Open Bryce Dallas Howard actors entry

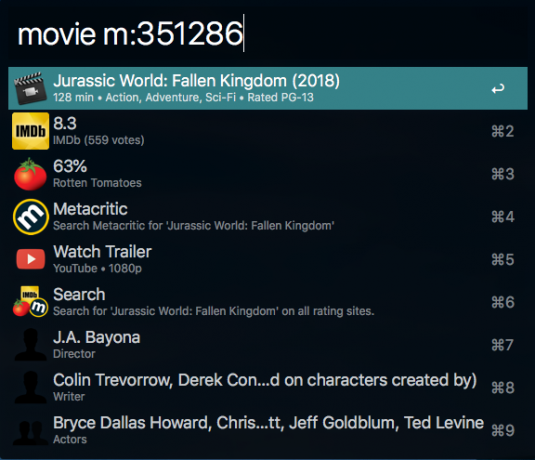(x=268, y=430)
